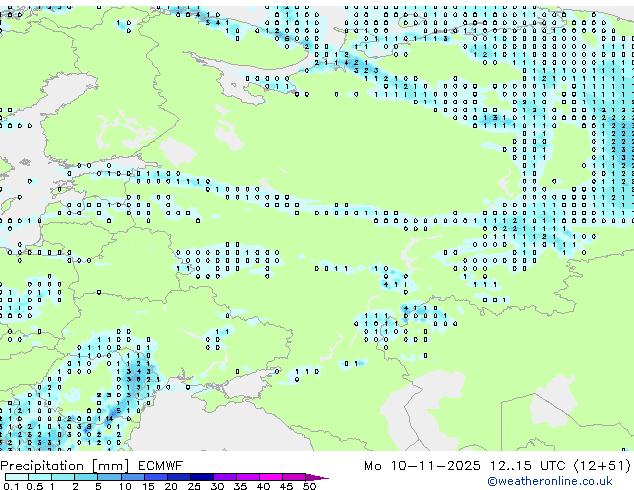The height and width of the screenshot is (490, 634).
Task: Click the 0.1–0.5 mm legend swatch
Action: (x=17, y=477)
